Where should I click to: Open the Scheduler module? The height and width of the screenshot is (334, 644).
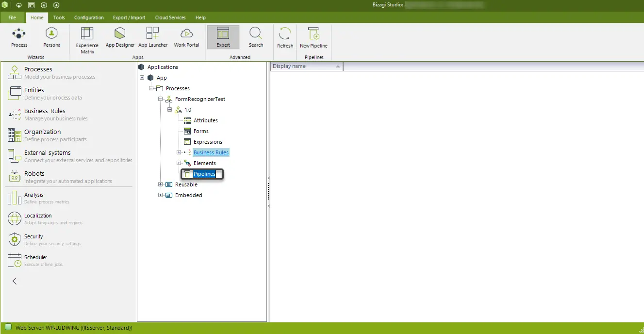pyautogui.click(x=69, y=260)
